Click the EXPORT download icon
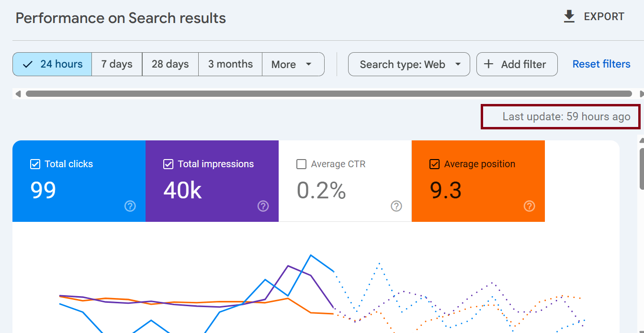 569,16
